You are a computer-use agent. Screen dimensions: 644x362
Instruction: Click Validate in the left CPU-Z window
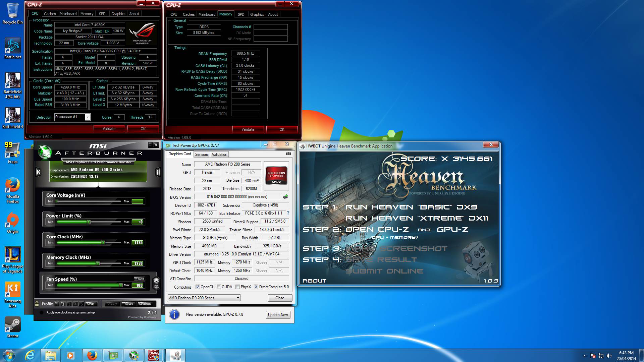point(109,129)
